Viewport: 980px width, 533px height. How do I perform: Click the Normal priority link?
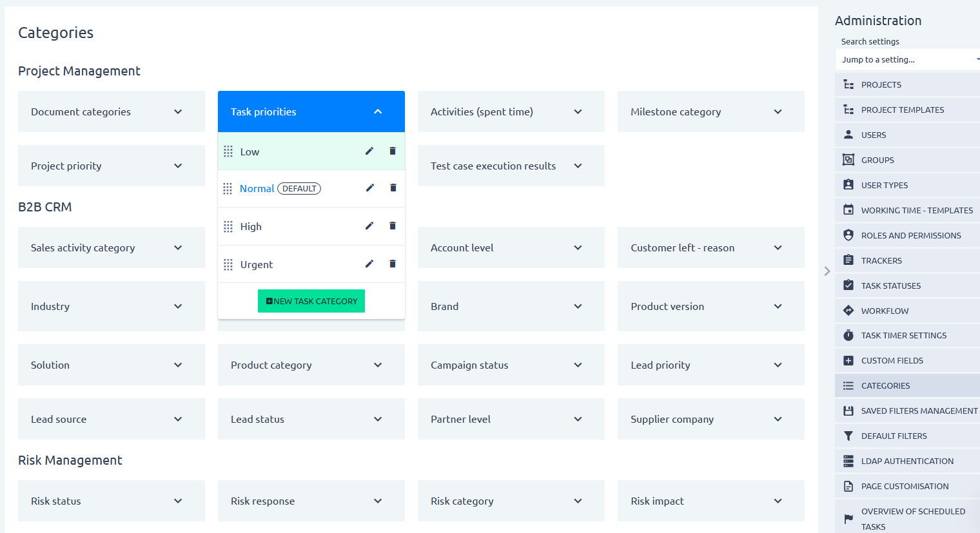(257, 189)
